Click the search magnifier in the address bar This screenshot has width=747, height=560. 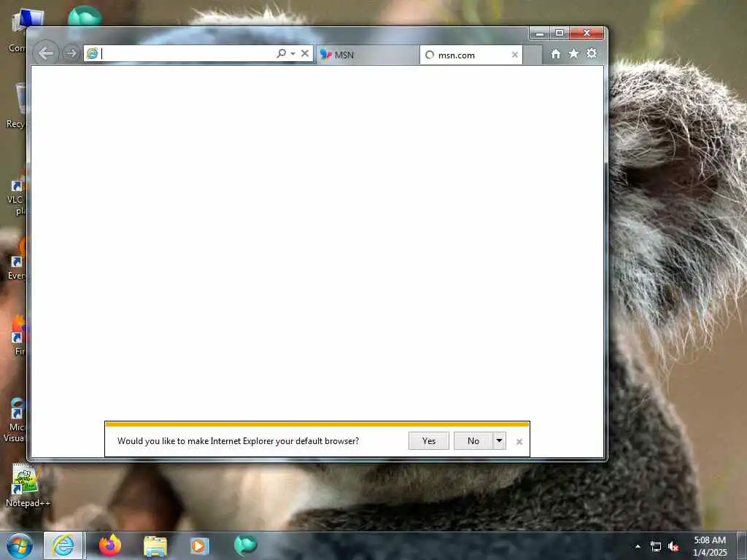click(x=281, y=53)
